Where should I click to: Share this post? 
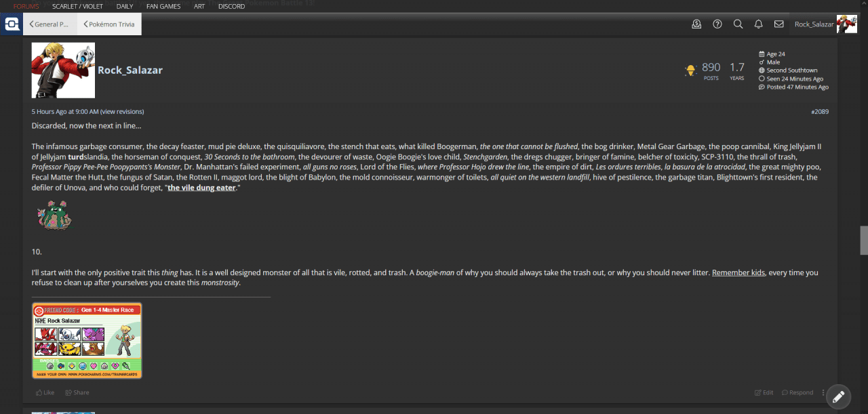[77, 392]
